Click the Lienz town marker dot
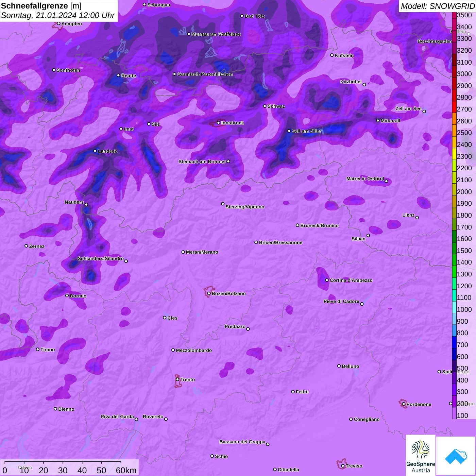476x476 pixels. click(x=417, y=218)
